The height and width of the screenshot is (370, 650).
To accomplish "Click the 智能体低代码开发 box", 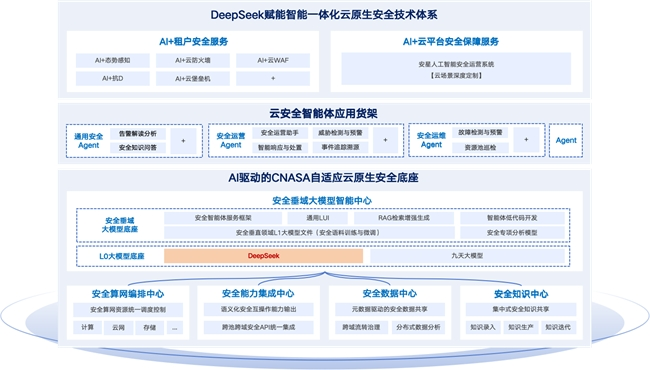I will (x=512, y=218).
